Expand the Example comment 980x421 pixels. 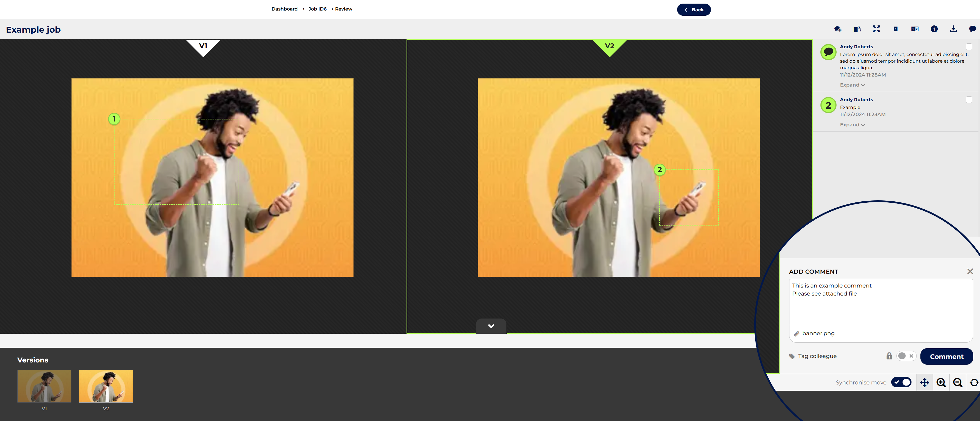pyautogui.click(x=852, y=125)
